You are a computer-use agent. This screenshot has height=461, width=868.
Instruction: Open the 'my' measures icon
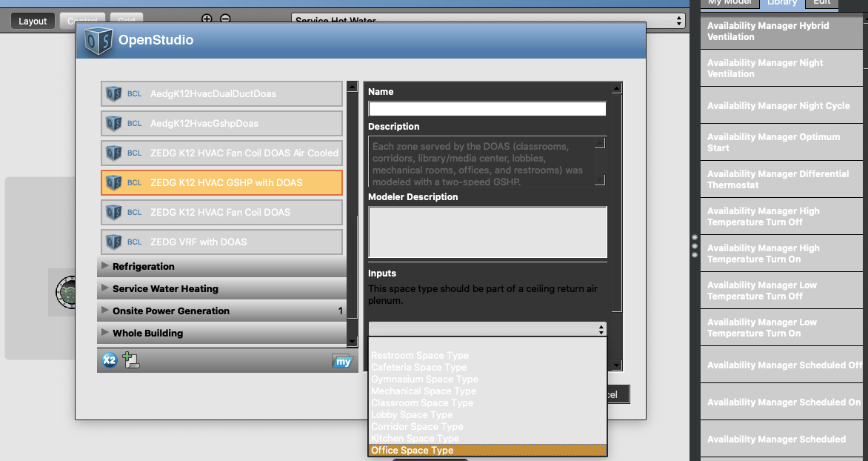[x=343, y=362]
